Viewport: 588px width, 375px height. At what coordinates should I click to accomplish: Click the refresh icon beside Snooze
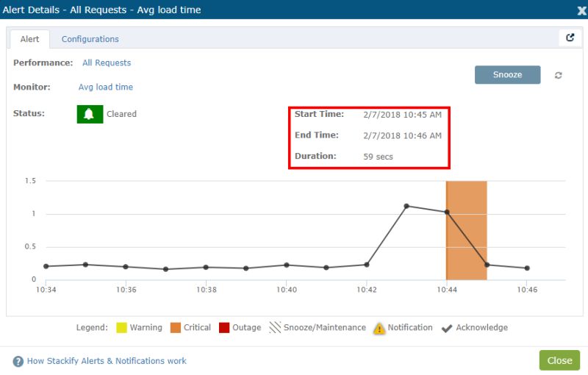[558, 76]
